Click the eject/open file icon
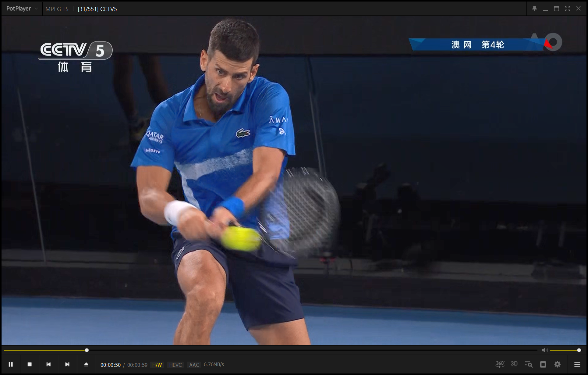The width and height of the screenshot is (588, 375). (86, 364)
